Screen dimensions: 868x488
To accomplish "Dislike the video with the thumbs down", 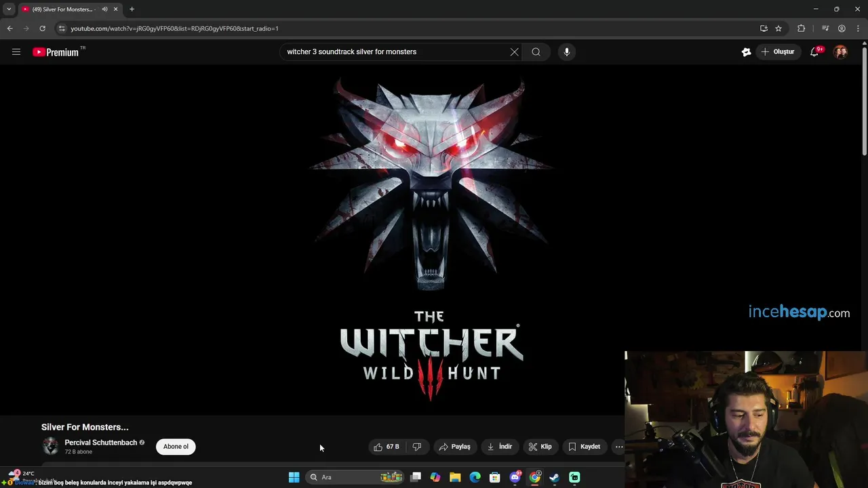I will coord(417,447).
